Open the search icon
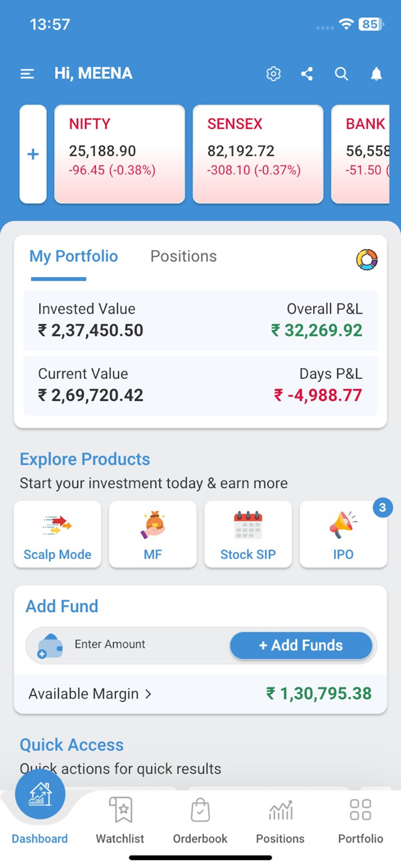401x868 pixels. [x=341, y=74]
